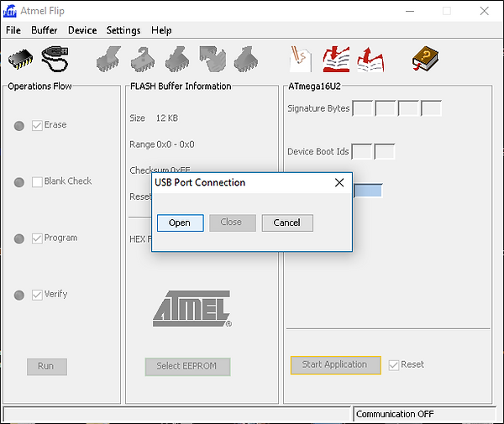This screenshot has width=504, height=424.
Task: Click the Select a Target Device chip icon
Action: (20, 59)
